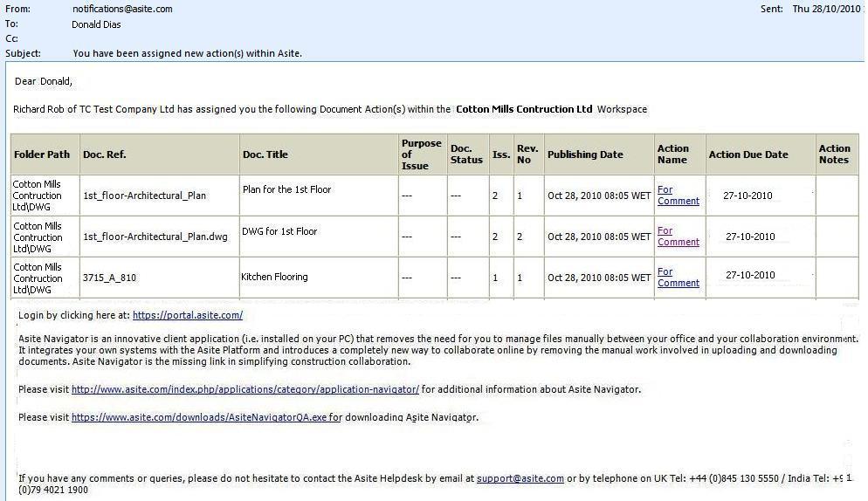Select the Plan for the 1st Floor title
The height and width of the screenshot is (501, 868).
[x=286, y=189]
